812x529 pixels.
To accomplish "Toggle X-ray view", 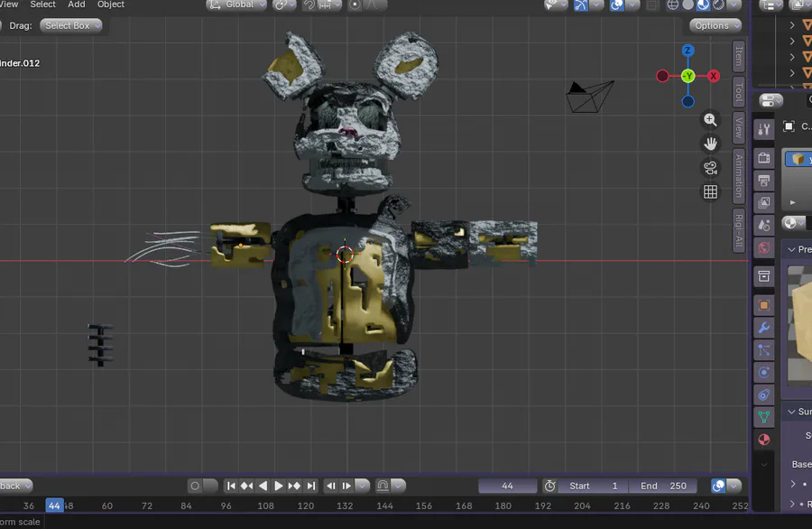I will point(652,5).
